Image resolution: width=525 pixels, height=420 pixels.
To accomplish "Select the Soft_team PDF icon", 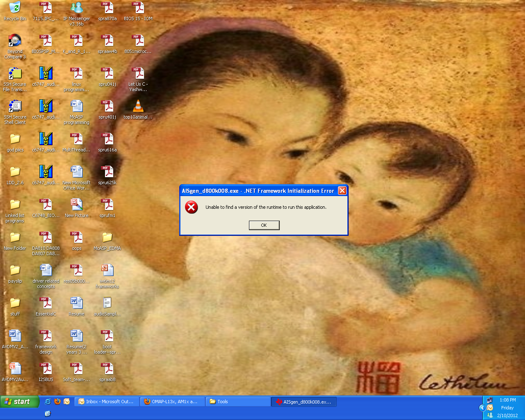I will pos(76,372).
